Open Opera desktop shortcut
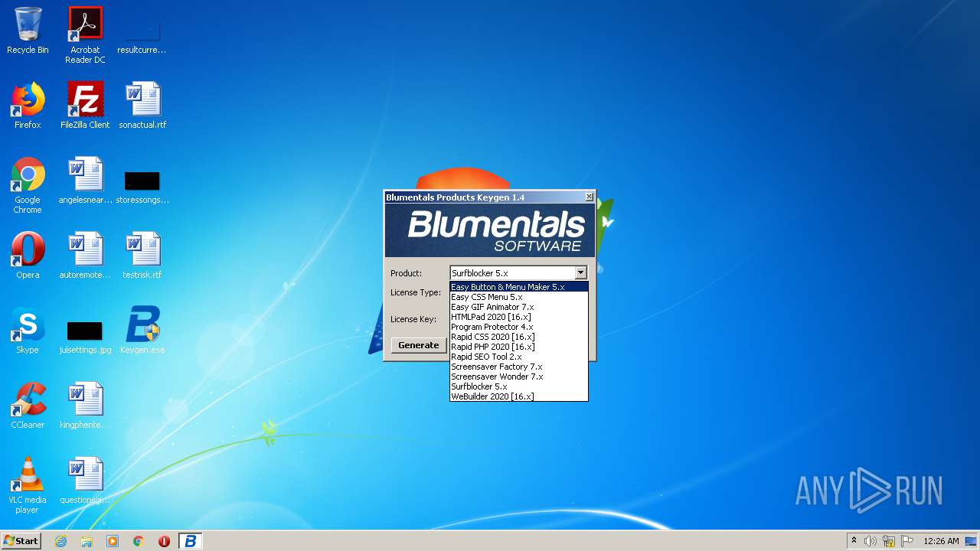The height and width of the screenshot is (551, 980). (28, 256)
